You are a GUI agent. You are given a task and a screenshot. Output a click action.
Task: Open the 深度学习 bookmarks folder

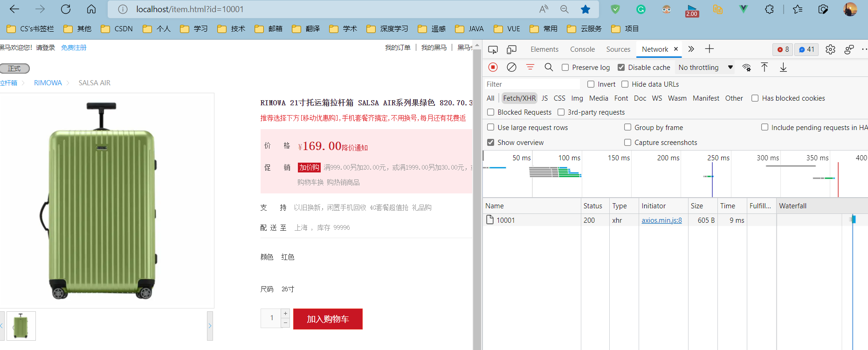[387, 29]
